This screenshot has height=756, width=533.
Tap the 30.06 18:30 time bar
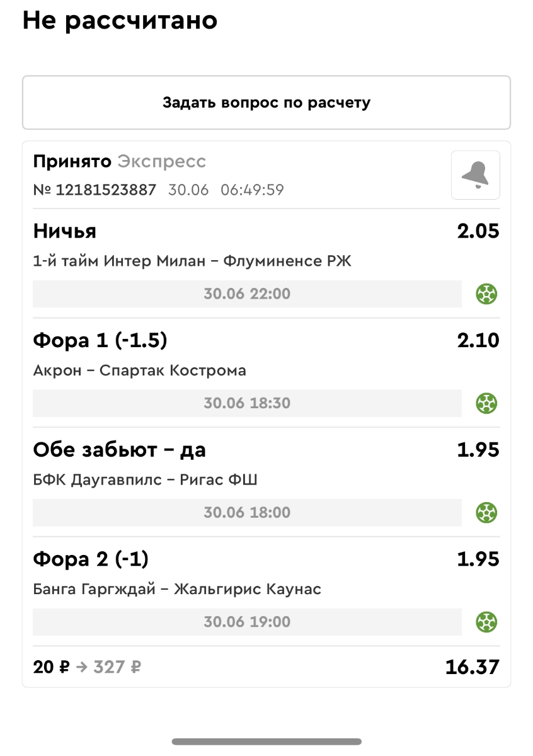click(247, 403)
